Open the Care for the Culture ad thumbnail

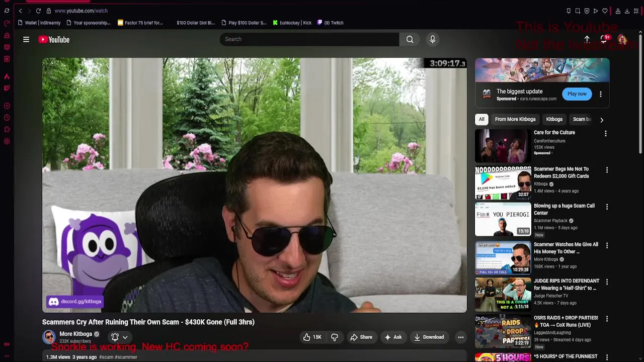pyautogui.click(x=503, y=146)
